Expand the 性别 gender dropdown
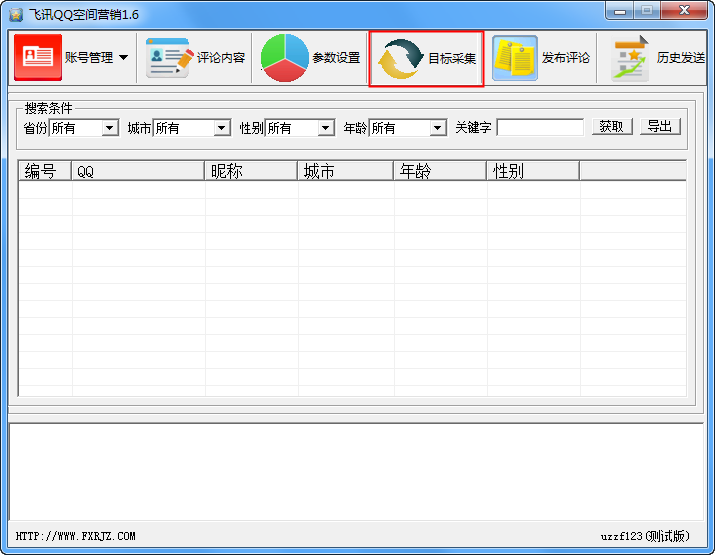Viewport: 715px width, 555px height. [326, 128]
